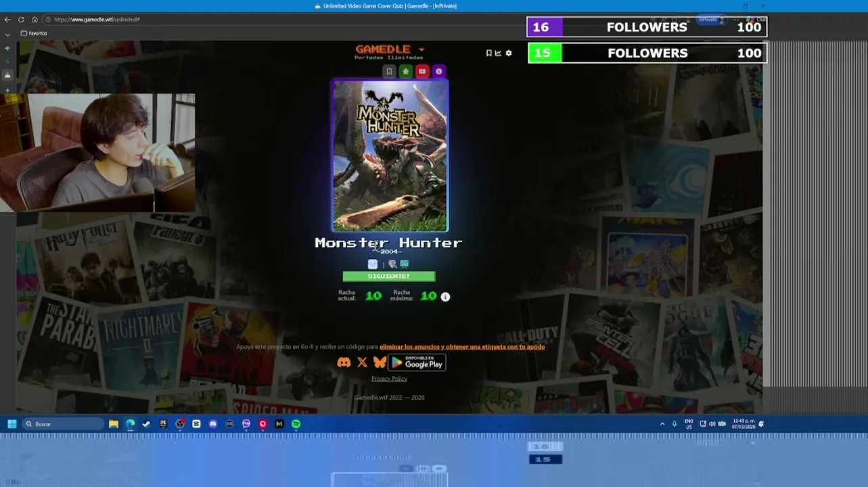868x487 pixels.
Task: Open the X (Twitter) icon in footer
Action: [x=362, y=363]
